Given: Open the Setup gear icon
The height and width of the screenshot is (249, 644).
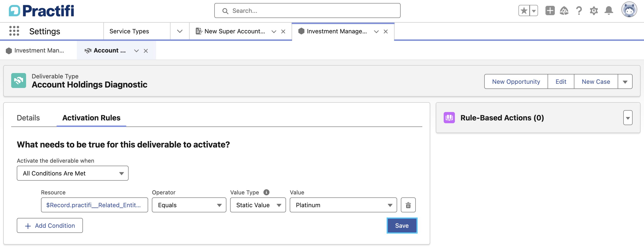Looking at the screenshot, I should [x=594, y=11].
